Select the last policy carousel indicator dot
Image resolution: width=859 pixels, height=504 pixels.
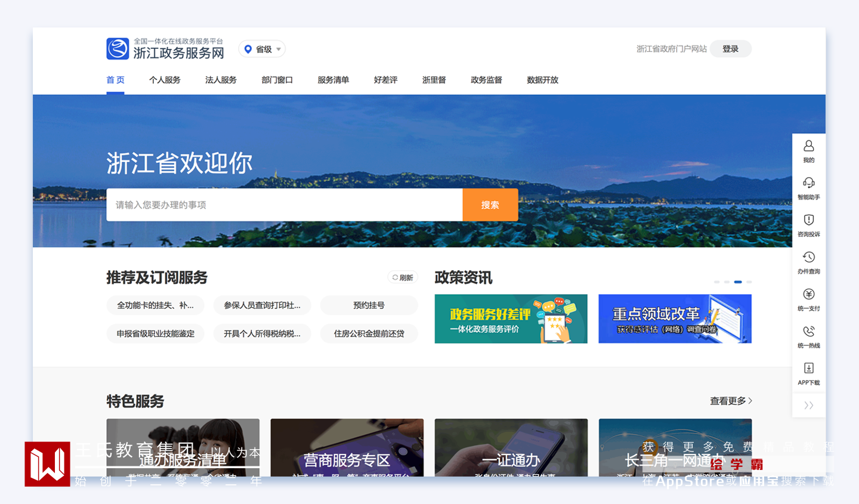749,282
